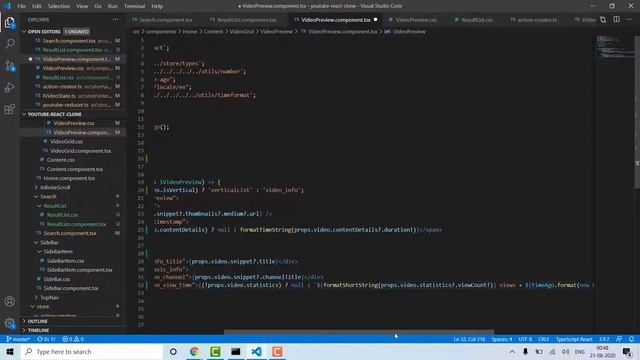640x360 pixels.
Task: Click the Cortana circle on taskbar
Action: click(x=173, y=351)
